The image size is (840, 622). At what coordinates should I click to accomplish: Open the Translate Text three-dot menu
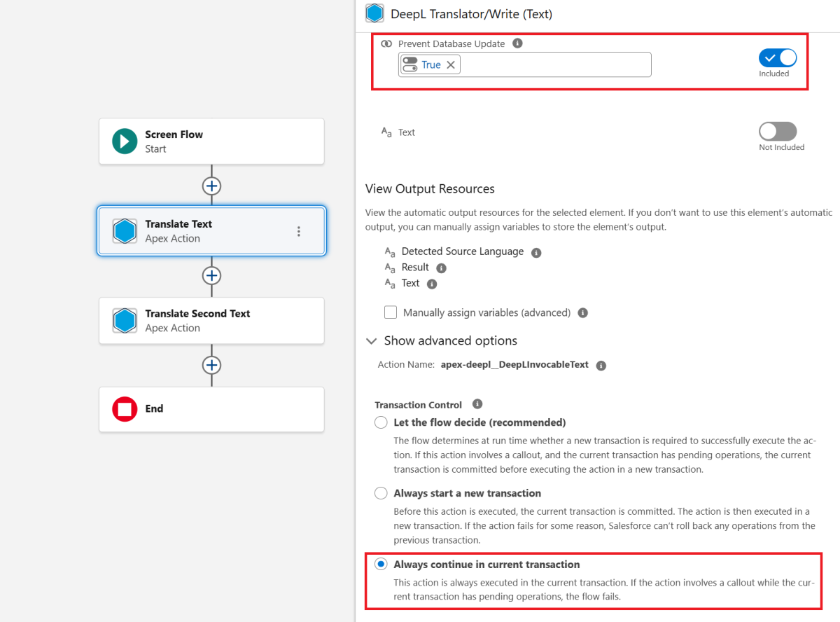point(299,231)
